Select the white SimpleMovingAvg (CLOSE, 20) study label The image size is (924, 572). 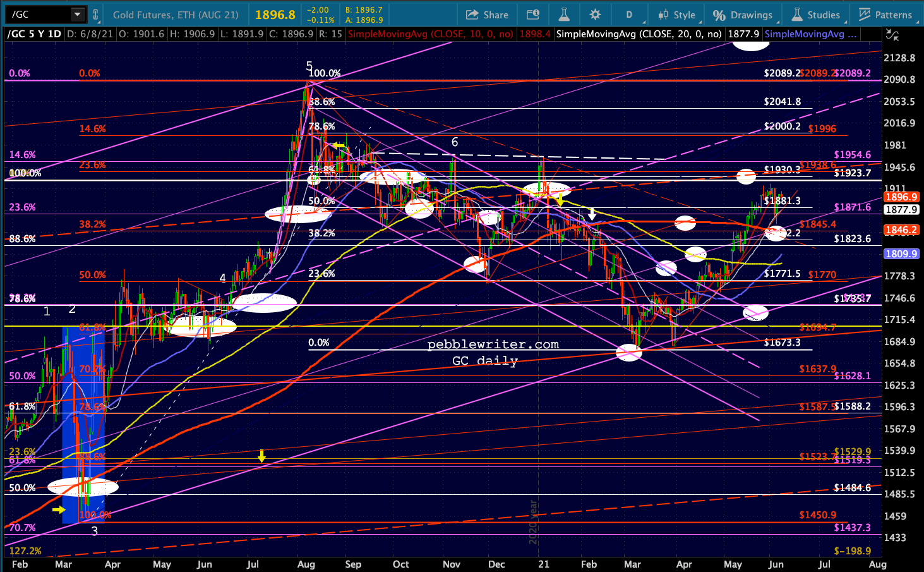click(x=639, y=34)
